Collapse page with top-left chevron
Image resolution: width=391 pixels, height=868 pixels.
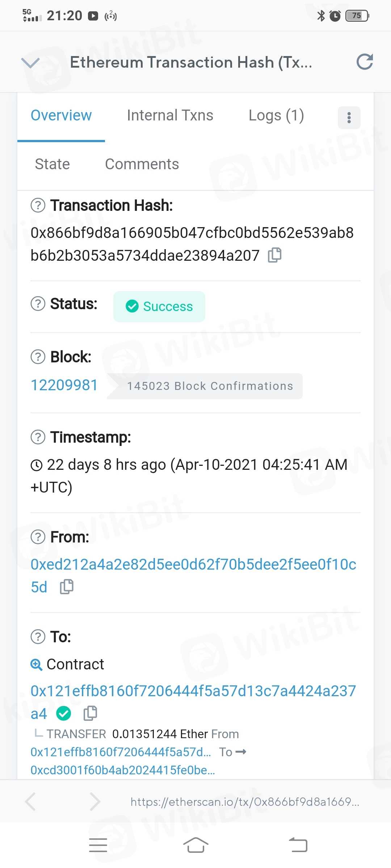click(30, 63)
